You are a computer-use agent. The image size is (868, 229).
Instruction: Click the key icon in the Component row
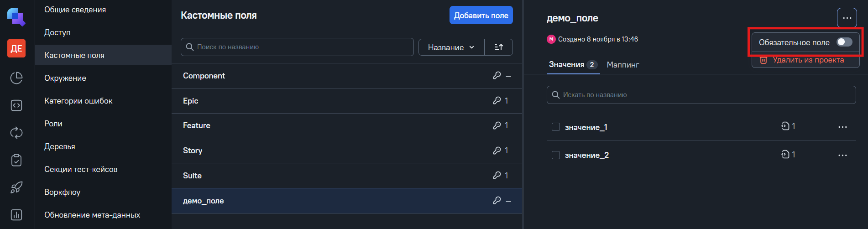pyautogui.click(x=497, y=75)
